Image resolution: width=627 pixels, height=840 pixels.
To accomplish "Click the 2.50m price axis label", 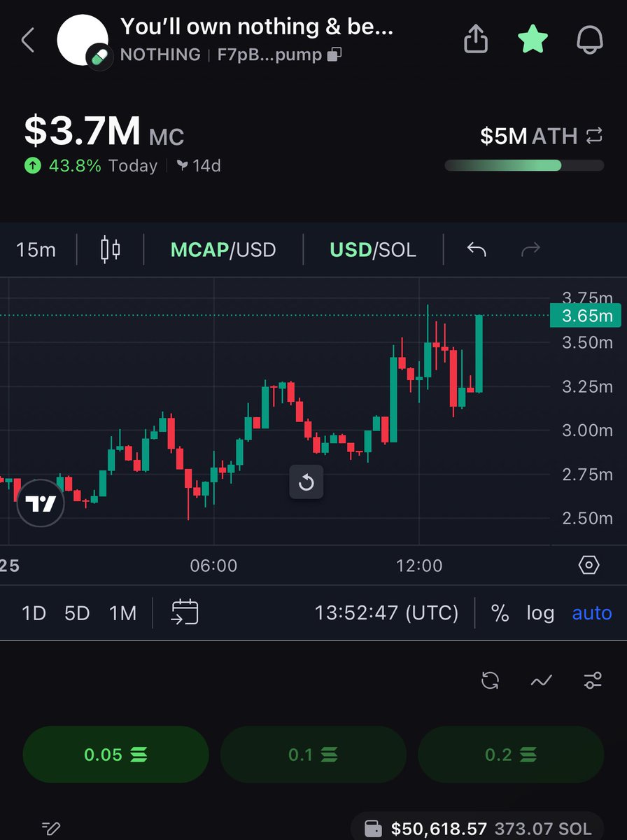I will click(587, 519).
